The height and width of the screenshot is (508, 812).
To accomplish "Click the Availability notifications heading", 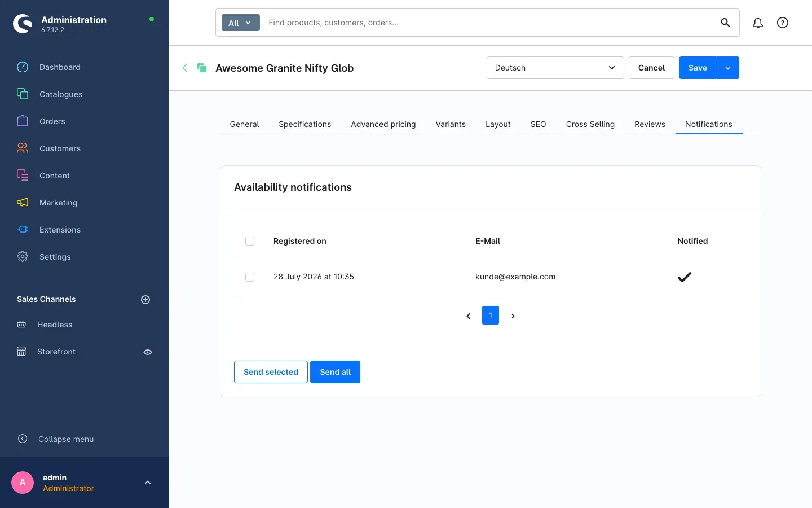I will 293,187.
